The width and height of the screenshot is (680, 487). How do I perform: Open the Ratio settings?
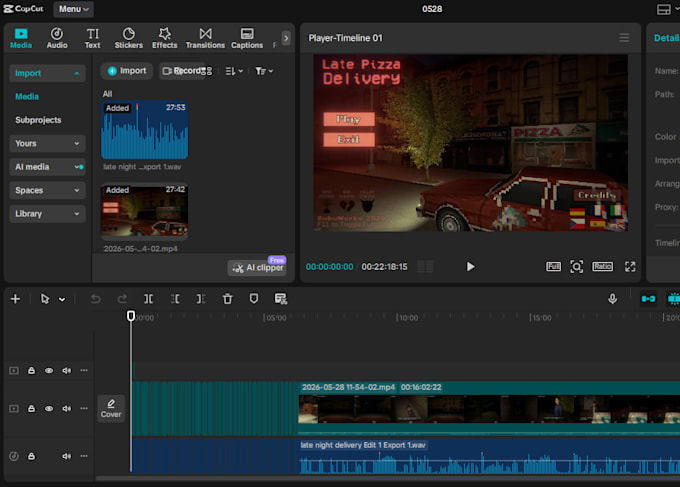click(x=603, y=267)
